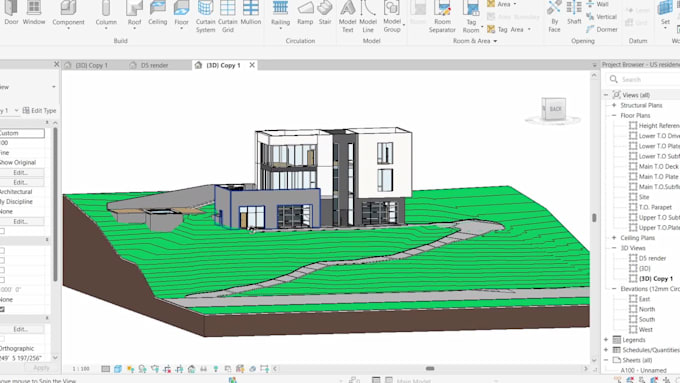Click Temporary Hide/Isolate glasses icon

click(203, 369)
